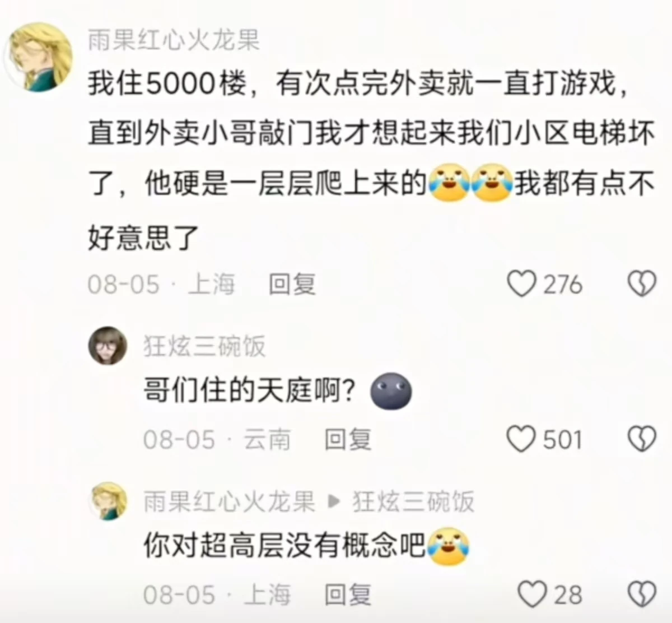Like the 5000楼 comment with 276 likes
Viewport: 672px width, 623px height.
pyautogui.click(x=521, y=284)
